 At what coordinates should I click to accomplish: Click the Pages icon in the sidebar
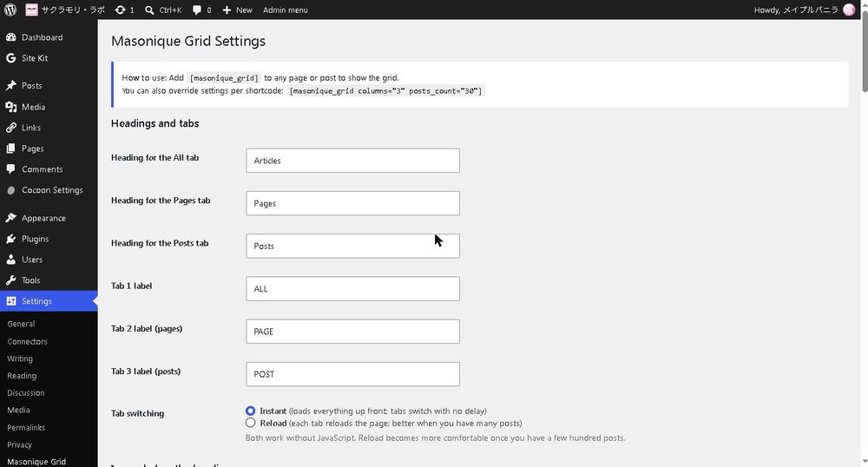coord(10,148)
